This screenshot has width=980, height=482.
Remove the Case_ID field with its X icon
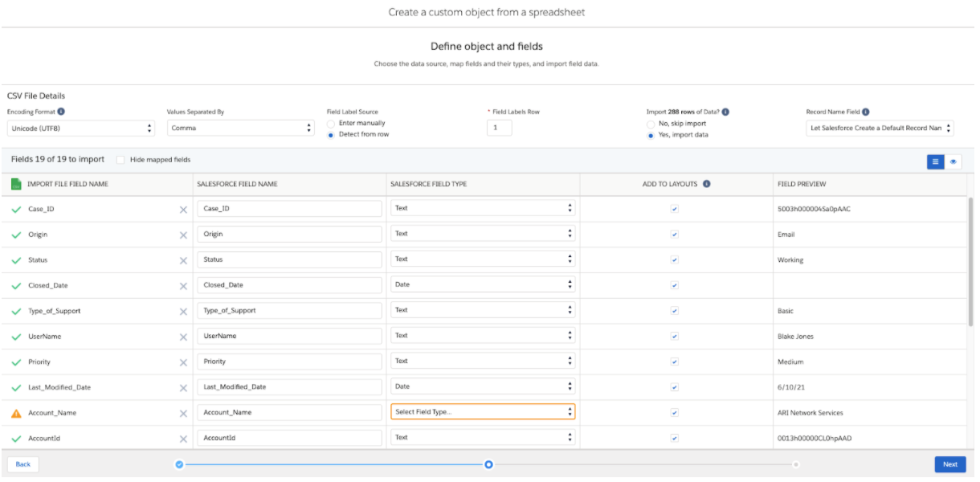click(183, 210)
